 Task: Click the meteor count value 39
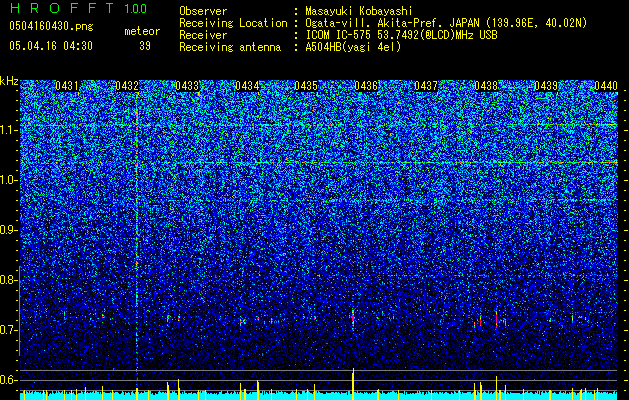click(x=145, y=46)
